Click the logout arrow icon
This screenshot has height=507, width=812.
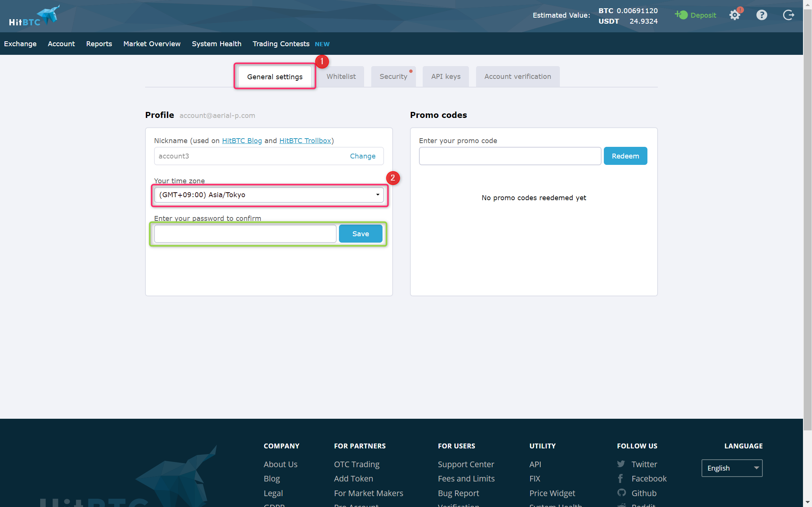click(788, 15)
